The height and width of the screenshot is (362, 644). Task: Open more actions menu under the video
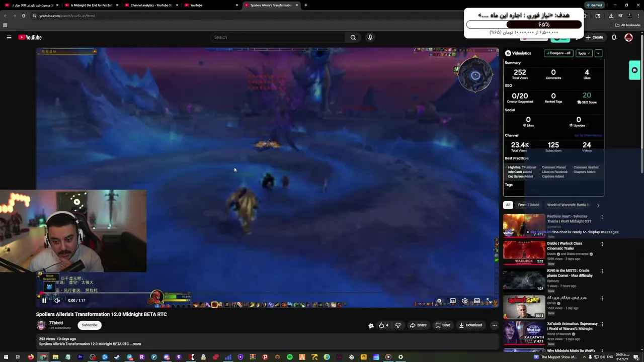(x=494, y=325)
